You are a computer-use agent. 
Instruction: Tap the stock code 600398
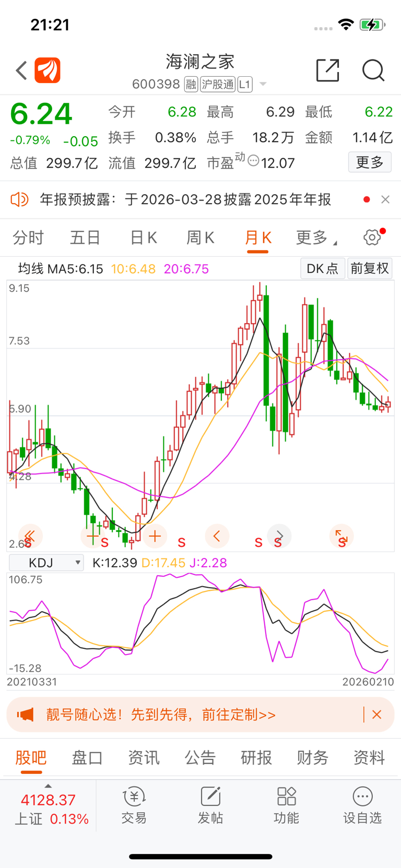(156, 84)
